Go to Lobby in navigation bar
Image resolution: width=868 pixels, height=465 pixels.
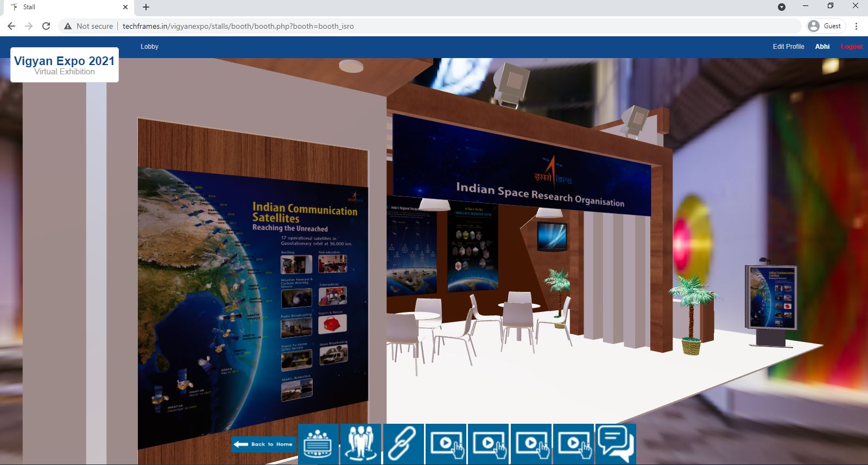tap(149, 47)
